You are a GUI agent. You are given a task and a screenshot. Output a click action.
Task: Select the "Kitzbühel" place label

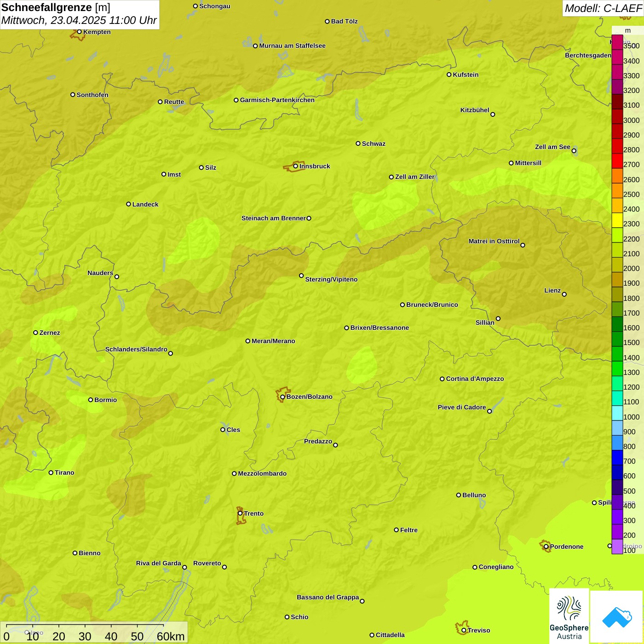[475, 110]
